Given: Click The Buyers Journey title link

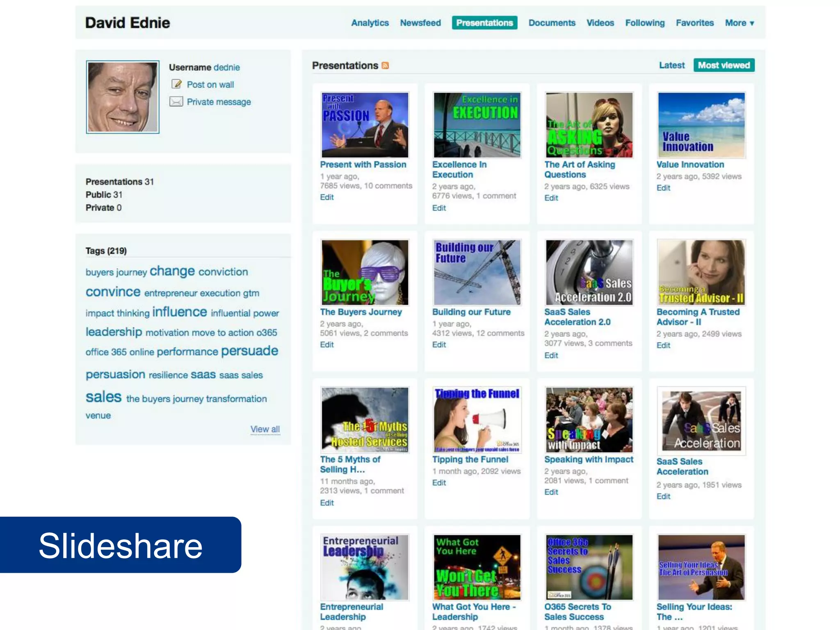Looking at the screenshot, I should (361, 312).
